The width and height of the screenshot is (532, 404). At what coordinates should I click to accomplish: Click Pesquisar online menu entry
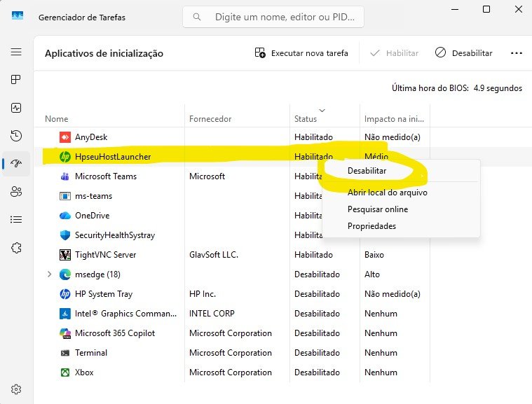(377, 209)
